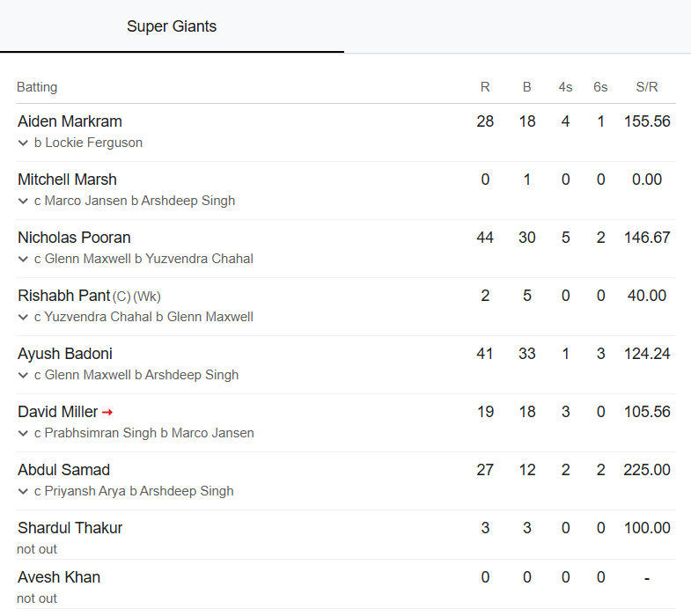691x616 pixels.
Task: Open Avesh Khan player name
Action: [59, 577]
